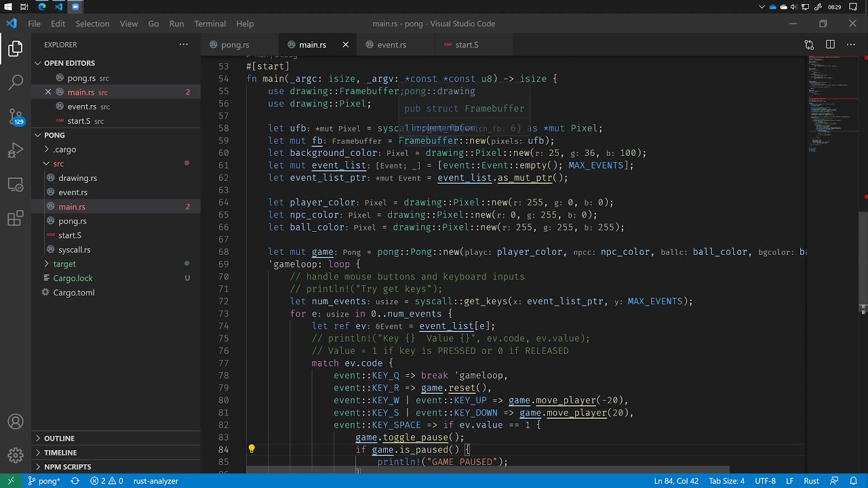868x488 pixels.
Task: Open the Terminal menu
Action: pyautogui.click(x=210, y=24)
